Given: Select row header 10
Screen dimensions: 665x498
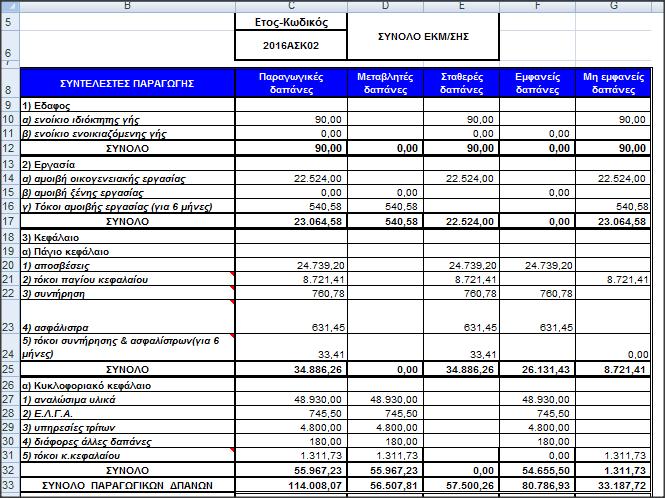Looking at the screenshot, I should pyautogui.click(x=9, y=119).
